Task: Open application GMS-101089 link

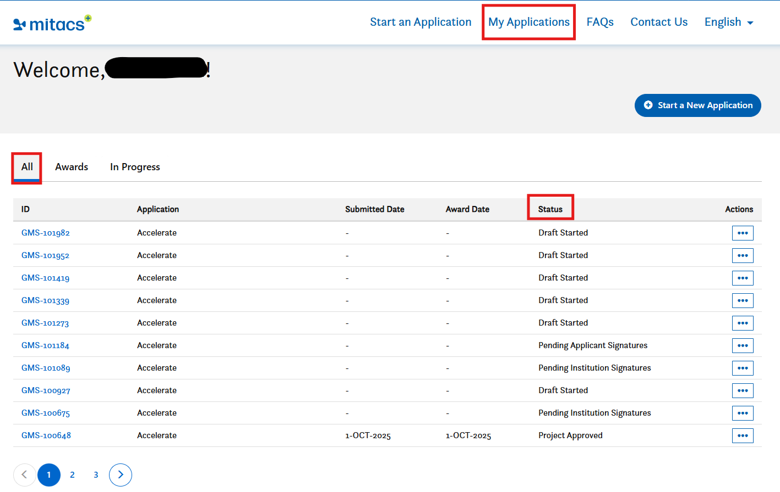Action: 46,368
